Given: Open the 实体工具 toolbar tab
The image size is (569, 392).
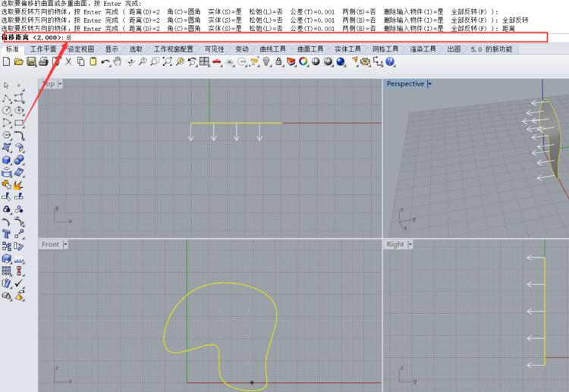Looking at the screenshot, I should click(x=347, y=49).
